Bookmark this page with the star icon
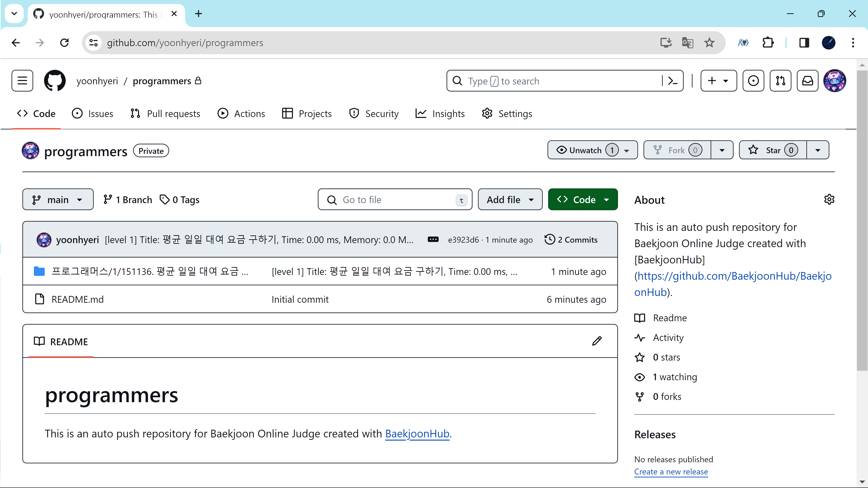The height and width of the screenshot is (488, 868). 709,43
